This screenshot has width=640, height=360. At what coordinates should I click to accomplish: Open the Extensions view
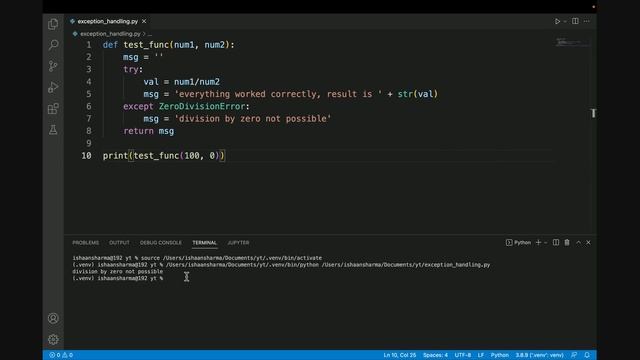coord(53,109)
